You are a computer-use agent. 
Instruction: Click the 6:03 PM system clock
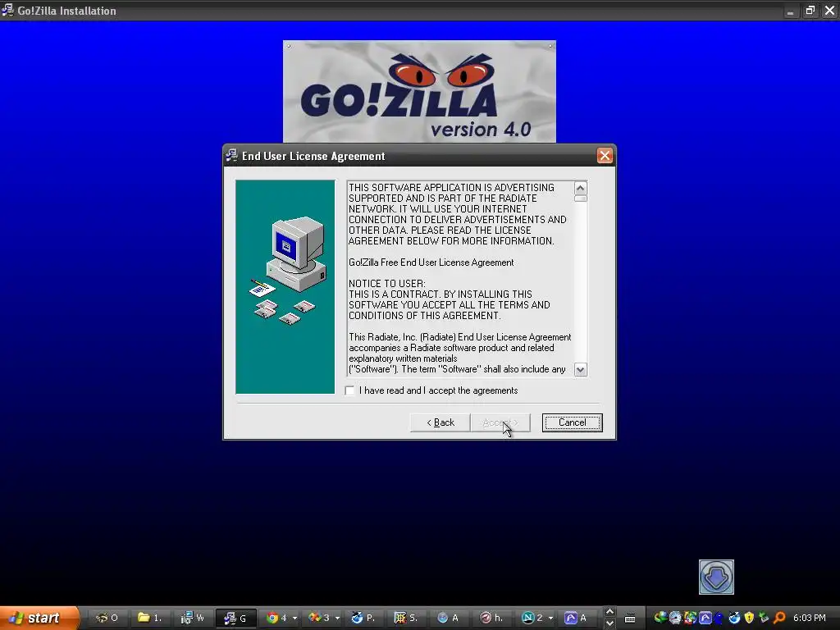(810, 618)
